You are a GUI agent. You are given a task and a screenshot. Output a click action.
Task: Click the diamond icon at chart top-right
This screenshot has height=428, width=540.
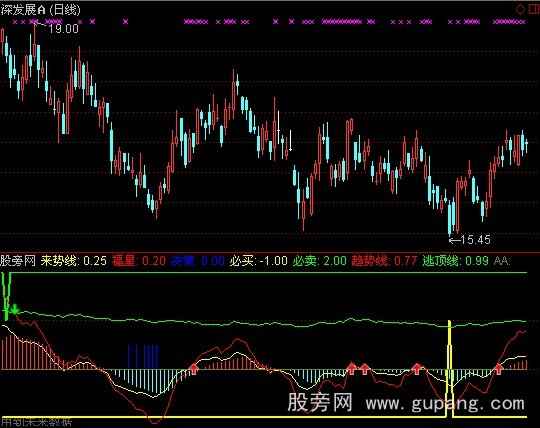pyautogui.click(x=520, y=9)
